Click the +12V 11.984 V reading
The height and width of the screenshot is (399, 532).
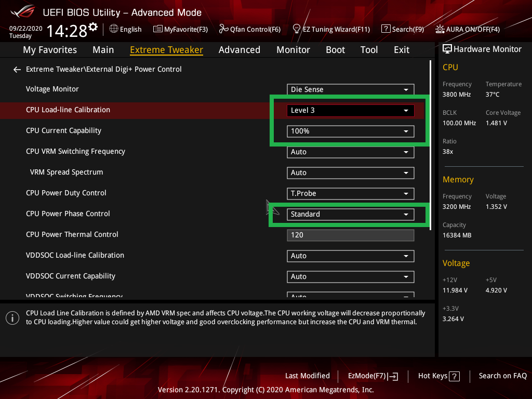pyautogui.click(x=455, y=290)
